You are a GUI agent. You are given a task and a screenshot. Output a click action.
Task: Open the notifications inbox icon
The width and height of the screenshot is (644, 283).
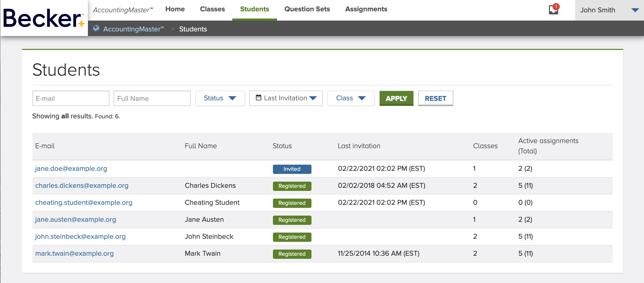coord(554,10)
